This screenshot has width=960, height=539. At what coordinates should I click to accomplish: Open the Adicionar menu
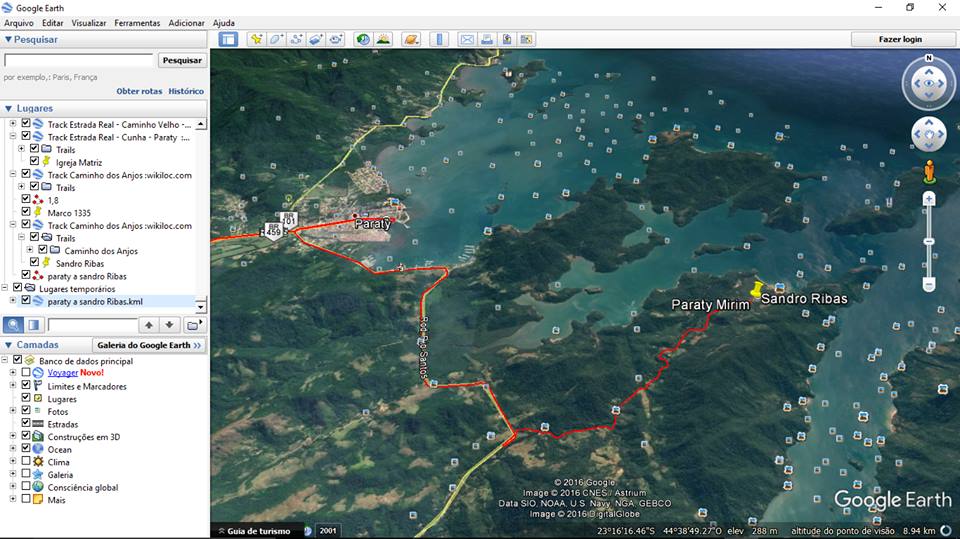tap(187, 23)
